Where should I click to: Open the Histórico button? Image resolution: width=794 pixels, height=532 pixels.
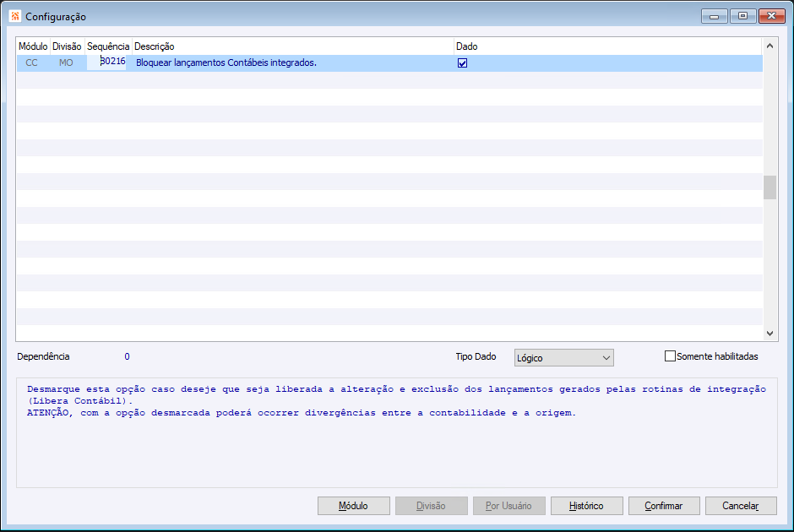(586, 506)
